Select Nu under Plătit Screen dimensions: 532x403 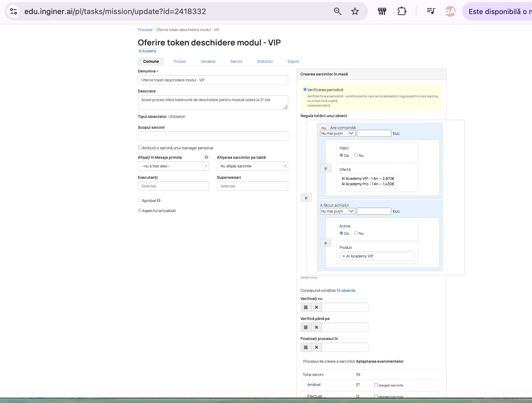pos(356,155)
